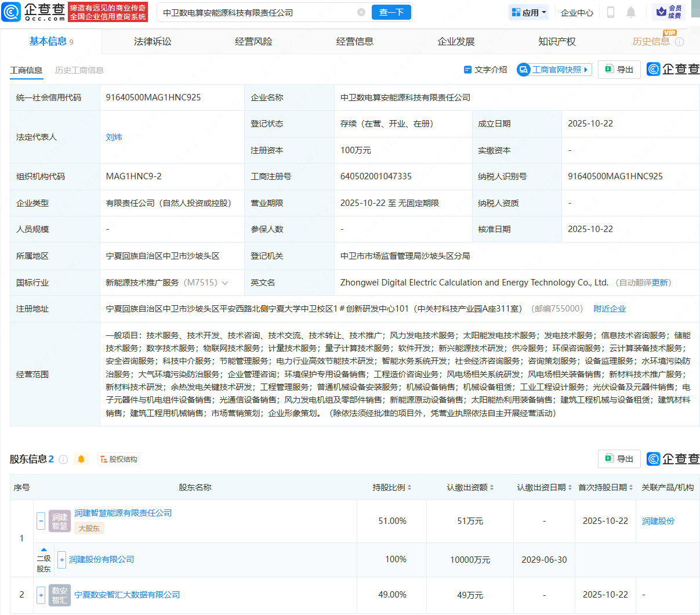Image resolution: width=700 pixels, height=615 pixels.
Task: Click the Qcc.com logo icon
Action: click(x=11, y=12)
